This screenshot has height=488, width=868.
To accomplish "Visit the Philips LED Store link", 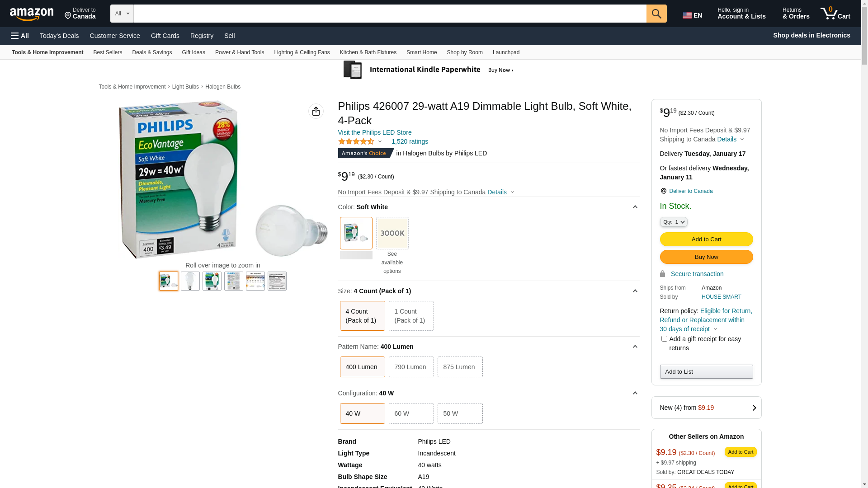I will click(x=374, y=132).
